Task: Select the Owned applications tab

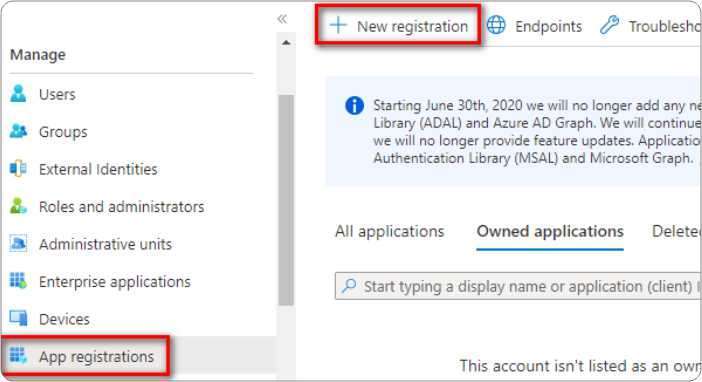Action: 550,232
